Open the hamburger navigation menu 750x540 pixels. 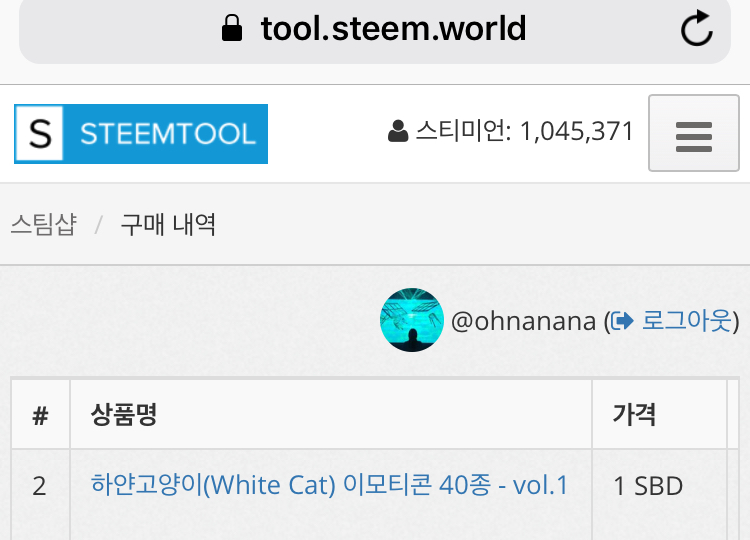tap(694, 133)
